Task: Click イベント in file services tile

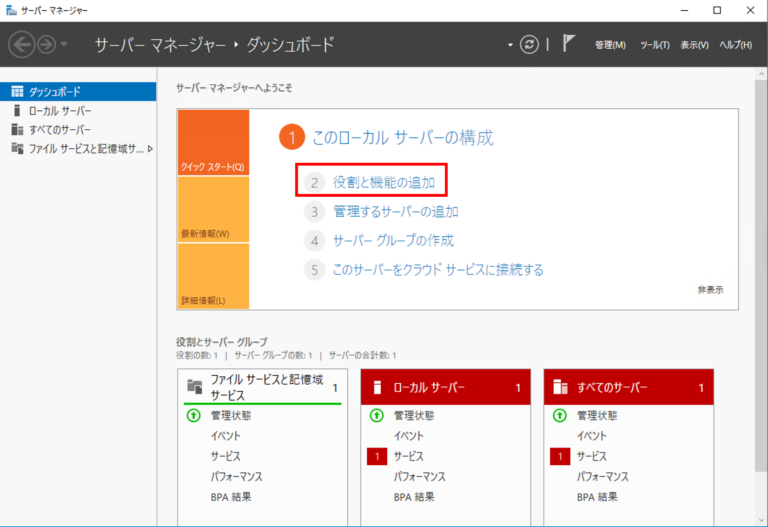Action: [225, 436]
